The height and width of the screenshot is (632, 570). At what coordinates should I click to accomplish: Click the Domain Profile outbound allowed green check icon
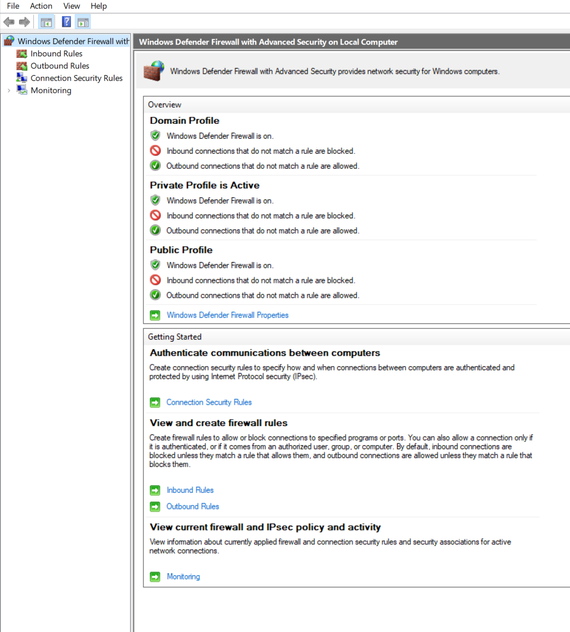[x=155, y=165]
